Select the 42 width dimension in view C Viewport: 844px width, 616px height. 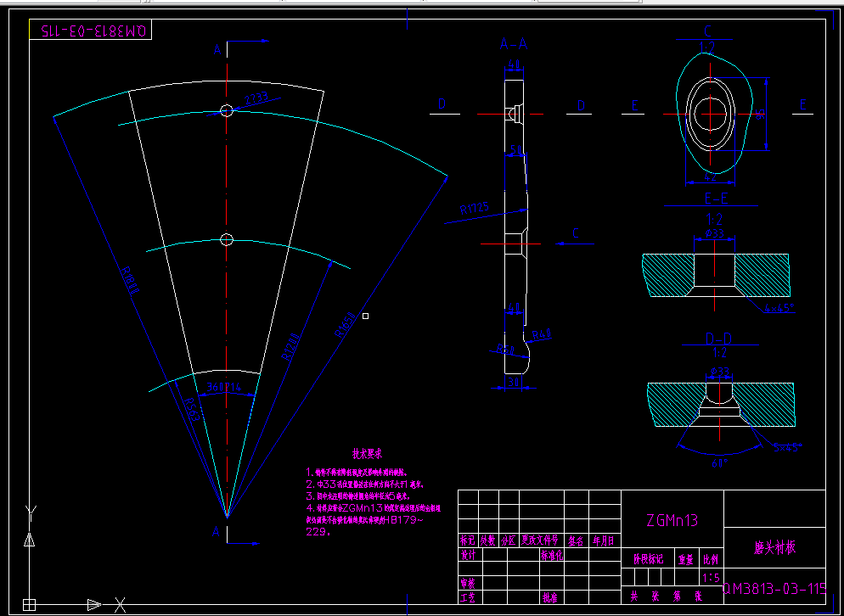tap(711, 176)
